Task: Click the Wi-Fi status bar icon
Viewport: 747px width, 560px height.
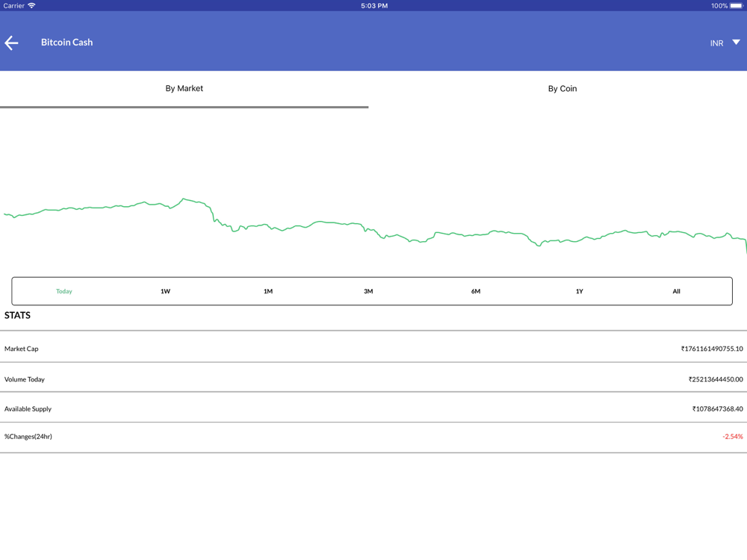Action: [32, 6]
